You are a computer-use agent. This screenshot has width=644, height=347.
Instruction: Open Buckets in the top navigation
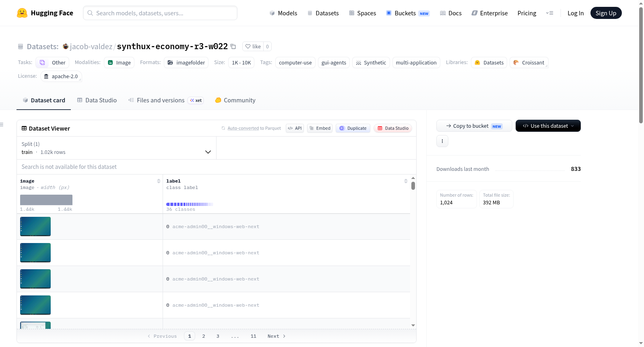[x=408, y=13]
